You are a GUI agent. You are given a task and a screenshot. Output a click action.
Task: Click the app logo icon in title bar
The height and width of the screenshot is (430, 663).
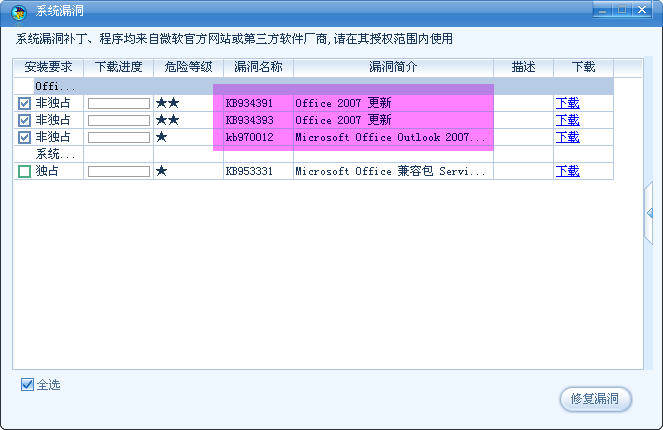pyautogui.click(x=19, y=12)
